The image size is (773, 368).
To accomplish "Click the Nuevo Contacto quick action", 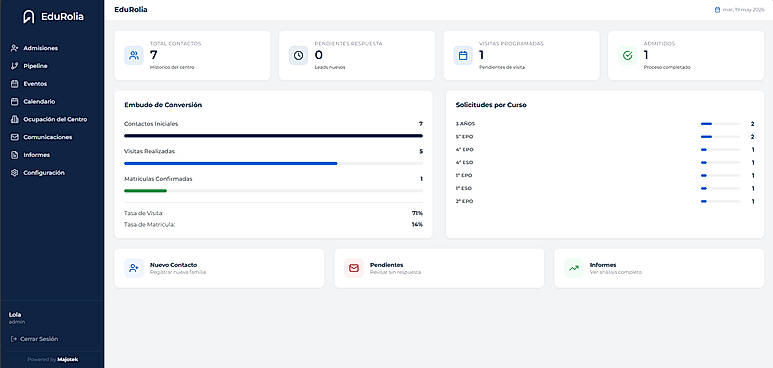I will point(219,268).
